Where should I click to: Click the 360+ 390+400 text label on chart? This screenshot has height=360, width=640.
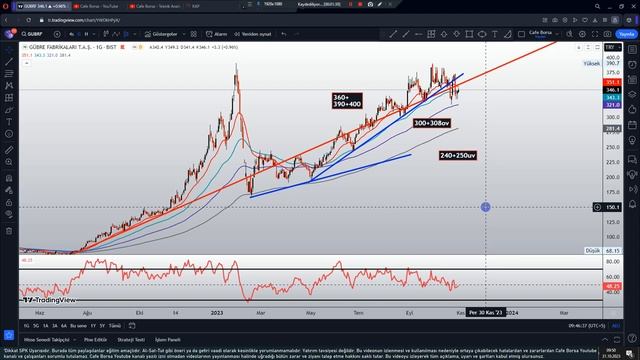[347, 101]
